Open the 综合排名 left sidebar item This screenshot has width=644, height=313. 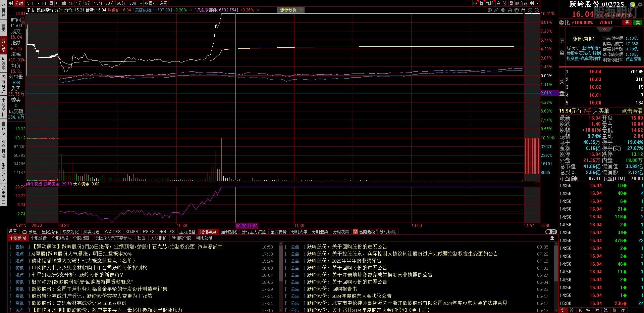pyautogui.click(x=3, y=149)
